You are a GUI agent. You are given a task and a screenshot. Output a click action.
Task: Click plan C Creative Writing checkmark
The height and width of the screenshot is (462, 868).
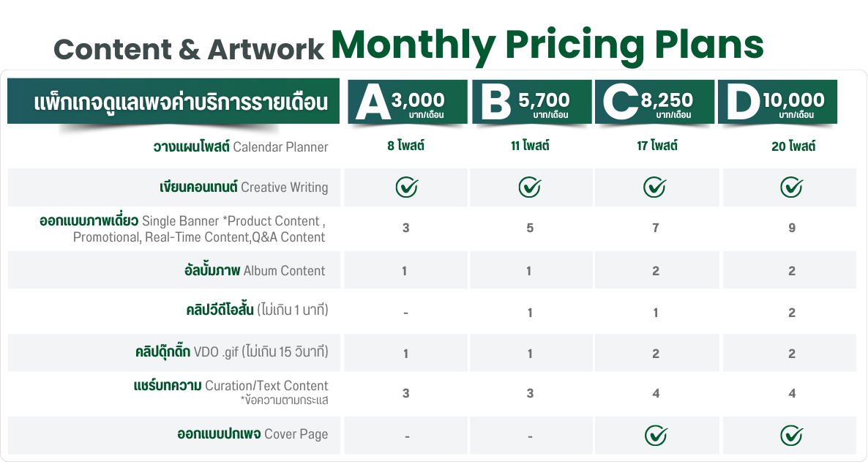[655, 187]
